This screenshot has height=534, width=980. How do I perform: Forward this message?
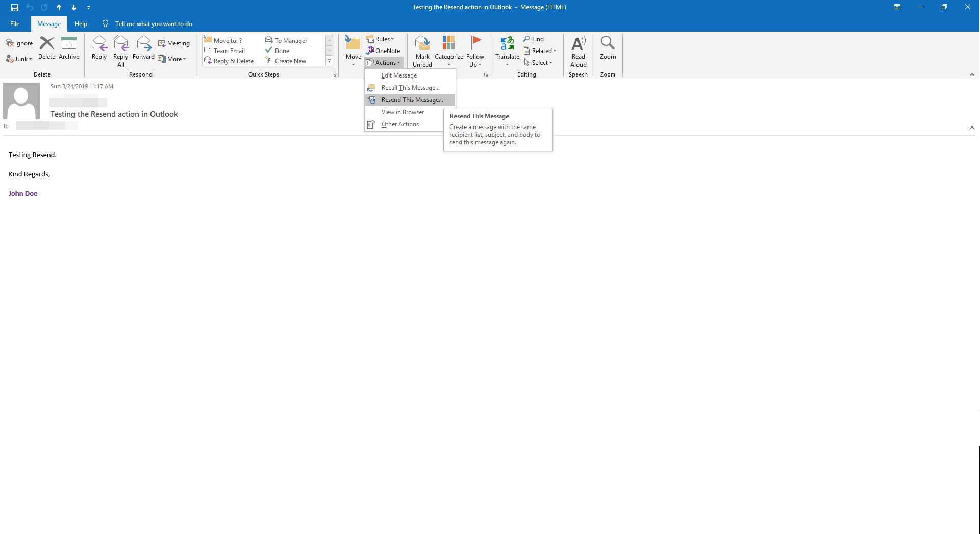pos(143,48)
